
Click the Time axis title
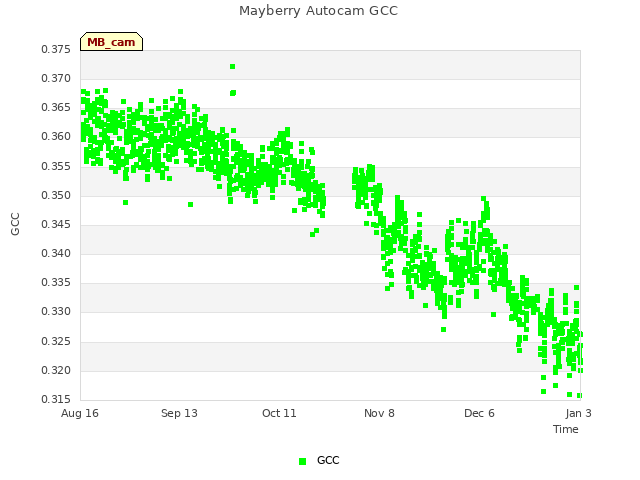coord(566,429)
